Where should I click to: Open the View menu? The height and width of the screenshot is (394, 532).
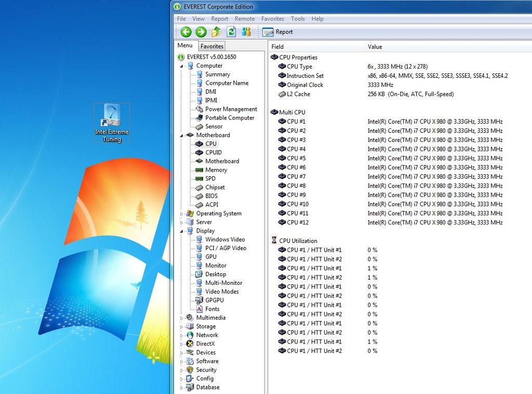click(198, 19)
